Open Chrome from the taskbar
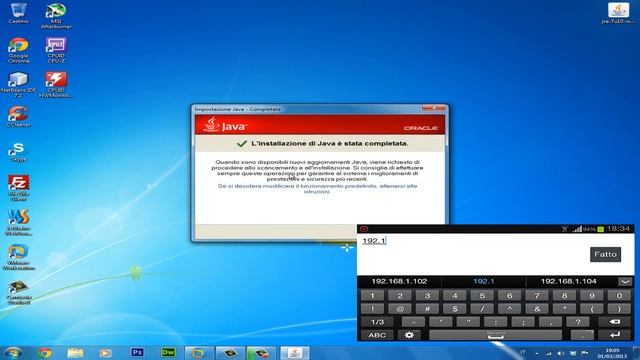Image resolution: width=640 pixels, height=360 pixels. (x=45, y=353)
